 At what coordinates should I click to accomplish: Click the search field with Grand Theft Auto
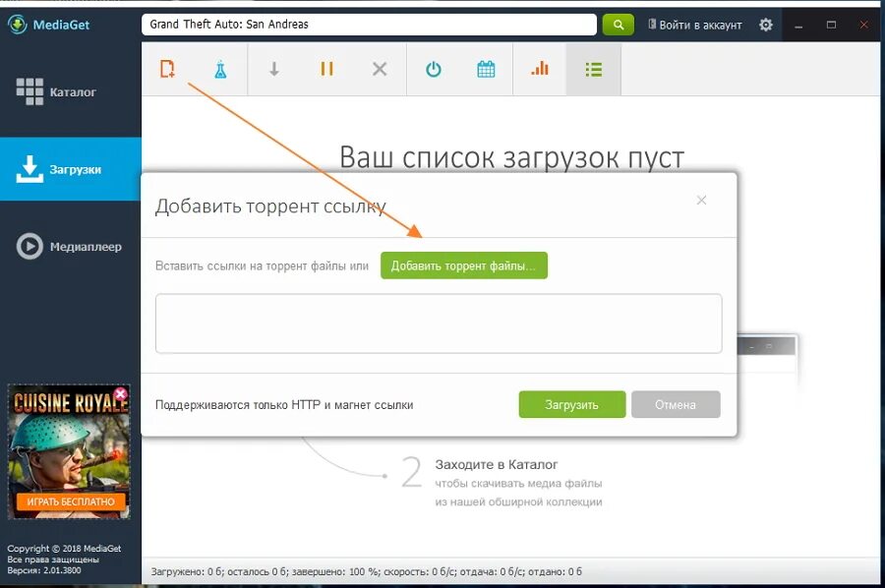(x=369, y=25)
